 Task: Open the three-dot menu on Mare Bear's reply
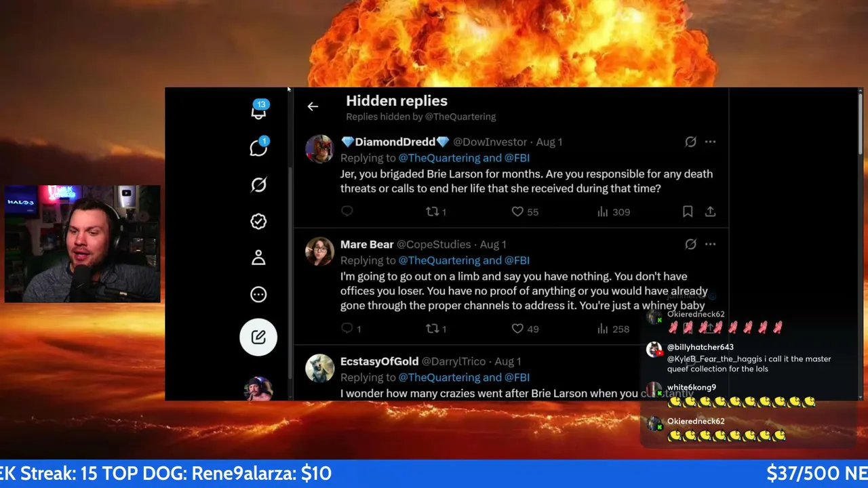710,244
